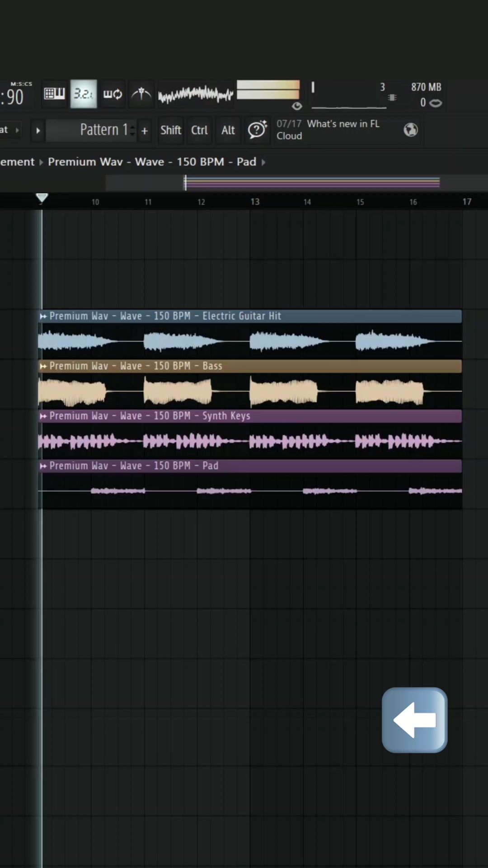Image resolution: width=488 pixels, height=868 pixels.
Task: Select the Synth Keys clip title bar
Action: (x=250, y=416)
